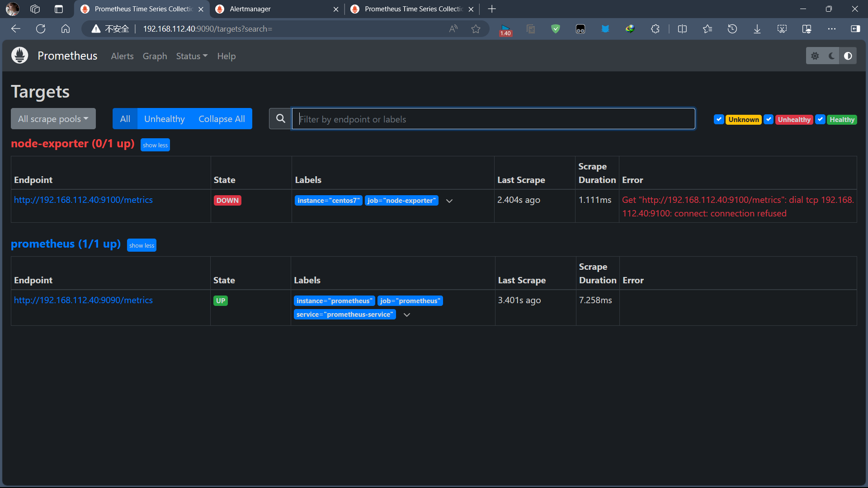Select the All targets filter button

(125, 118)
